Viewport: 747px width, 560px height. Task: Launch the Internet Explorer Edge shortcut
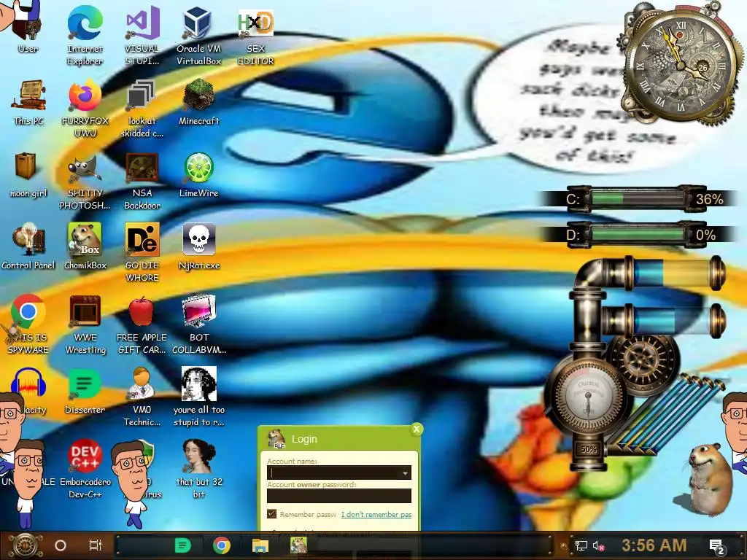click(x=85, y=34)
